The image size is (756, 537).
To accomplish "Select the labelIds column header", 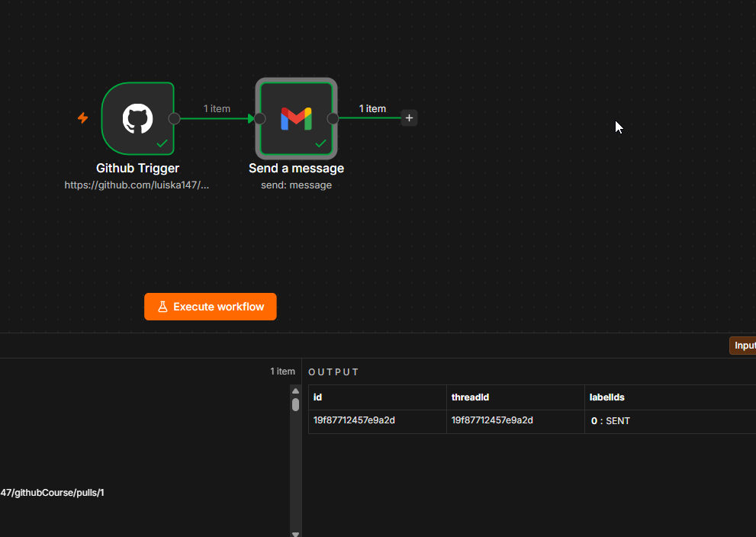I will [671, 397].
